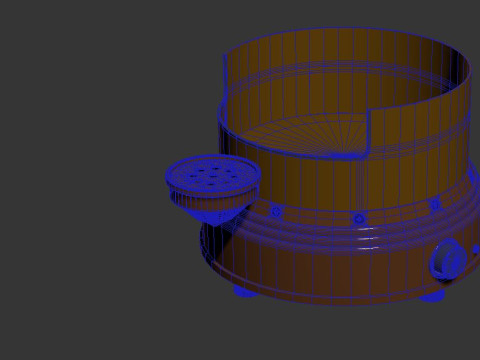Select the center bolt on the rim
Screen dimensions: 480x360
click(x=359, y=219)
